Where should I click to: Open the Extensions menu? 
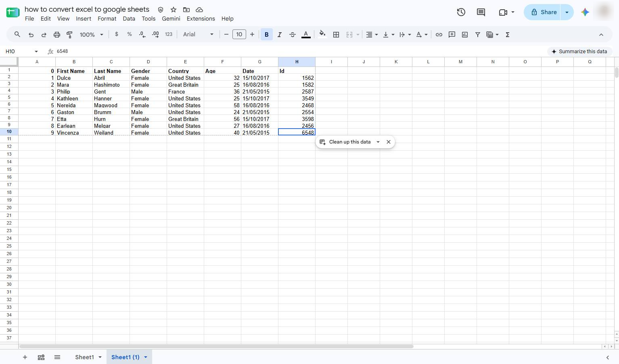(x=201, y=19)
